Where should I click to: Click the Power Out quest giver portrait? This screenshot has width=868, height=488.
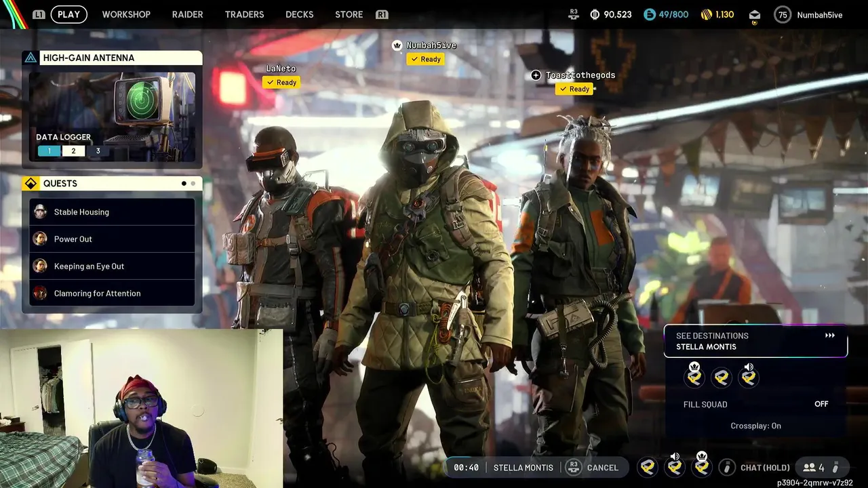click(41, 239)
